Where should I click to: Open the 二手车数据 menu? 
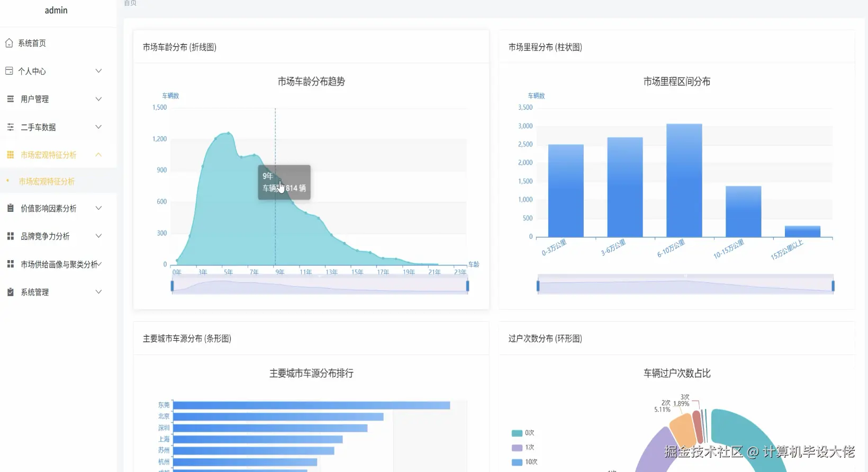click(58, 127)
